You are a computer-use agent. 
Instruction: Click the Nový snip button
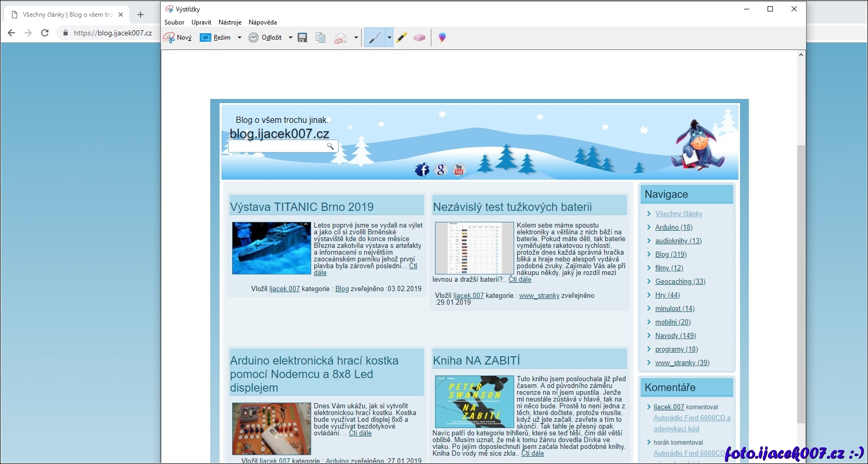click(177, 37)
